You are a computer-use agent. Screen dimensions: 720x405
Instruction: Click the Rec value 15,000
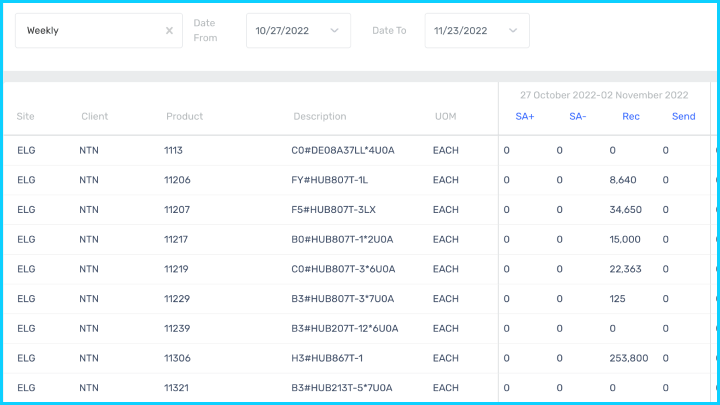coord(625,240)
